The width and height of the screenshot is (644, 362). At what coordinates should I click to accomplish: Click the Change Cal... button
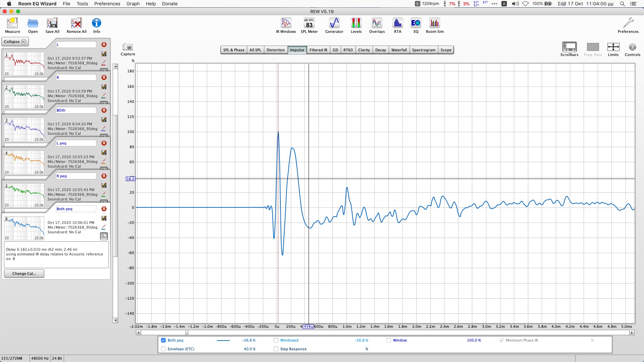[24, 274]
